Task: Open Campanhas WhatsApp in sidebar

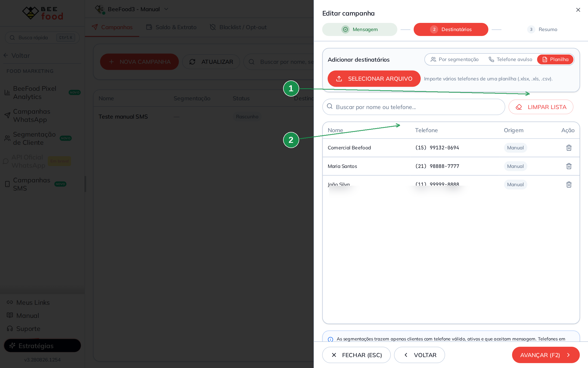Action: pos(42,116)
